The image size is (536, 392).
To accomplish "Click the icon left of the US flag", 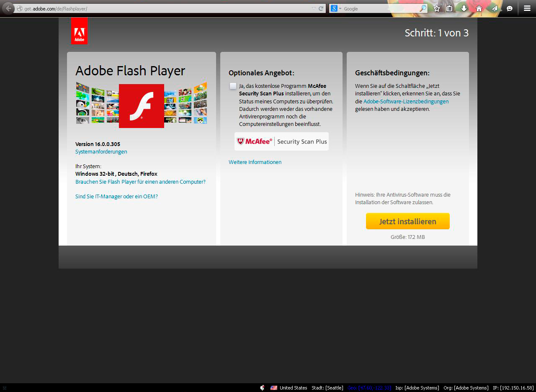I will (262, 388).
